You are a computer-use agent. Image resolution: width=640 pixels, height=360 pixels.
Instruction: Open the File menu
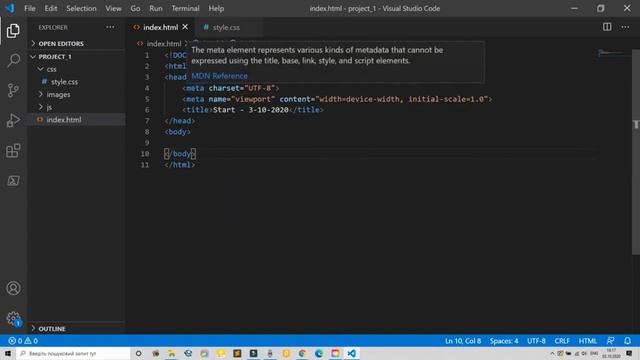[x=30, y=8]
